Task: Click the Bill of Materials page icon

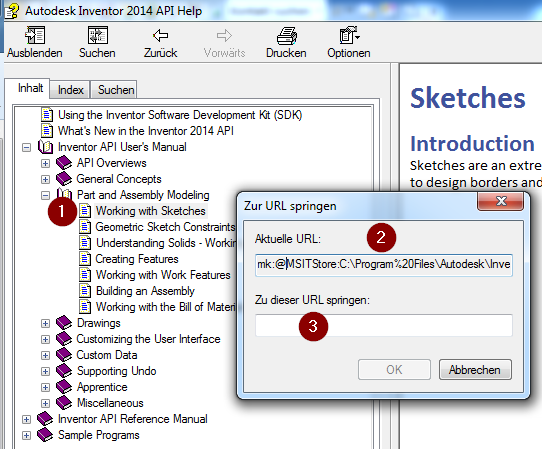Action: pyautogui.click(x=85, y=307)
